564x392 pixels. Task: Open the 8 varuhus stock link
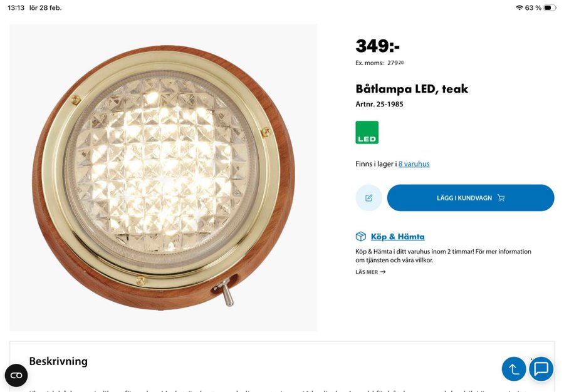414,164
